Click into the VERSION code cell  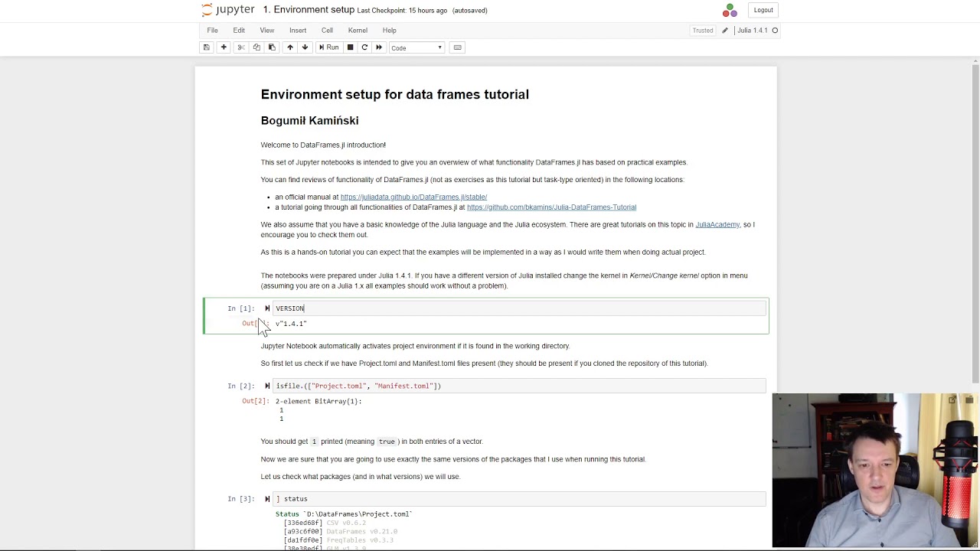[x=519, y=308]
